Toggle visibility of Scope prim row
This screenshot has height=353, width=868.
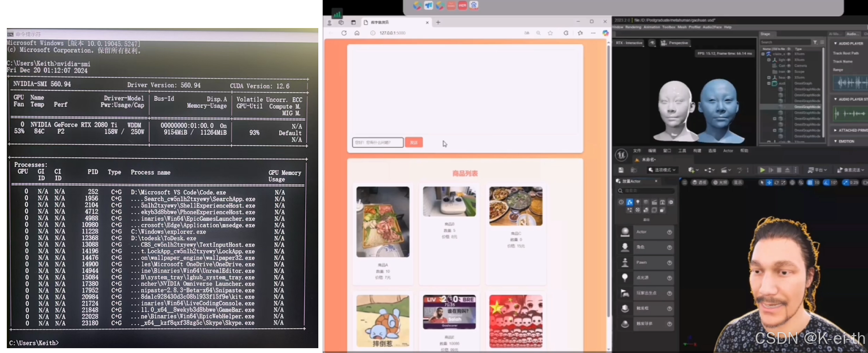789,72
